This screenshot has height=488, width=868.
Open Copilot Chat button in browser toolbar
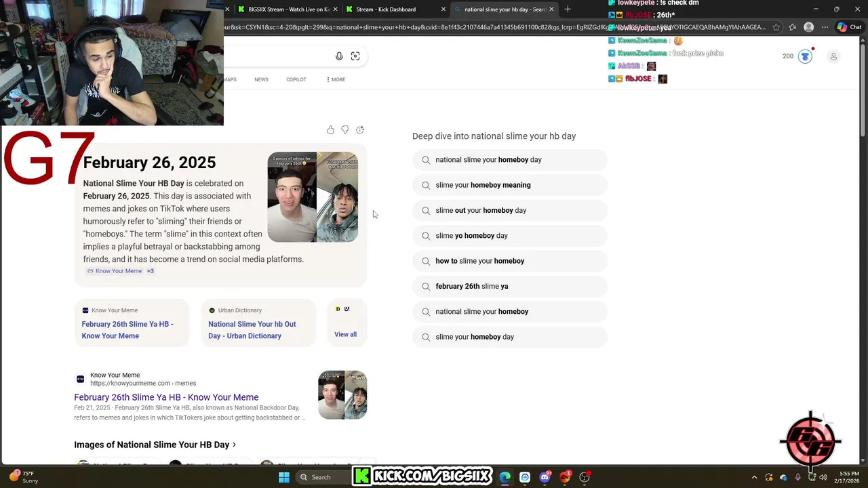coord(850,27)
